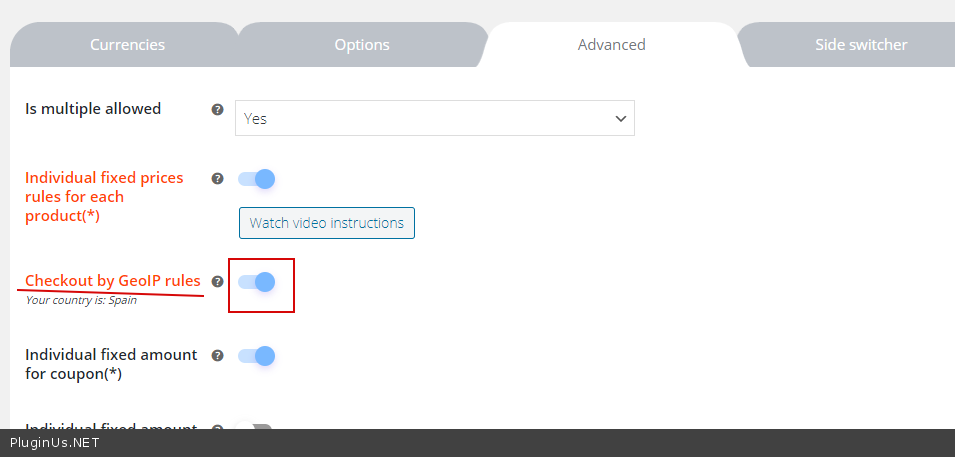This screenshot has width=955, height=457.
Task: Click the PluginUs.NET footer link
Action: (x=55, y=442)
